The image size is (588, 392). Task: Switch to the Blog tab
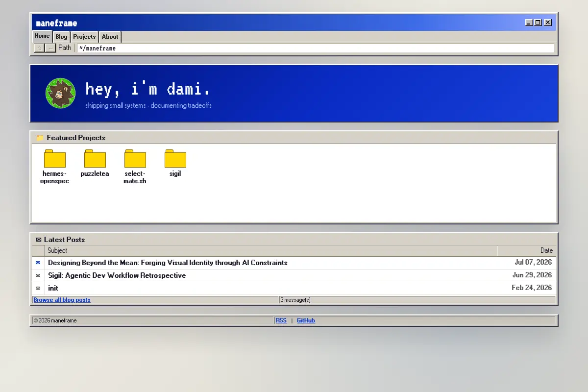tap(61, 37)
